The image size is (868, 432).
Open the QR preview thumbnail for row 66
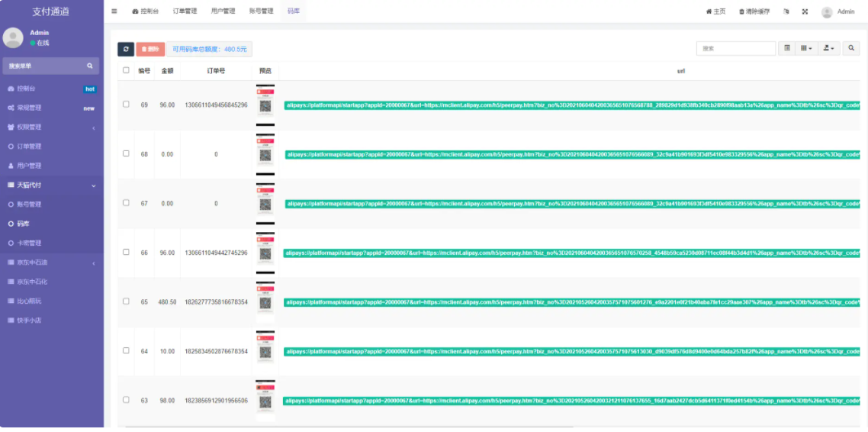click(x=265, y=253)
